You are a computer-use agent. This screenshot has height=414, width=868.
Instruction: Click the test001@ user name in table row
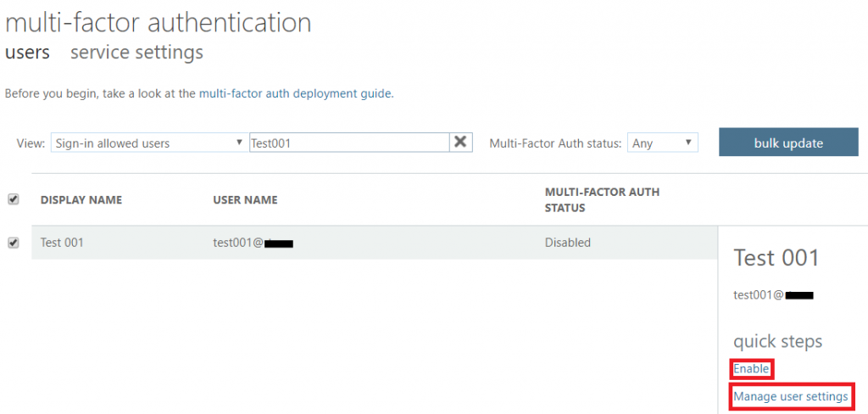click(x=238, y=243)
